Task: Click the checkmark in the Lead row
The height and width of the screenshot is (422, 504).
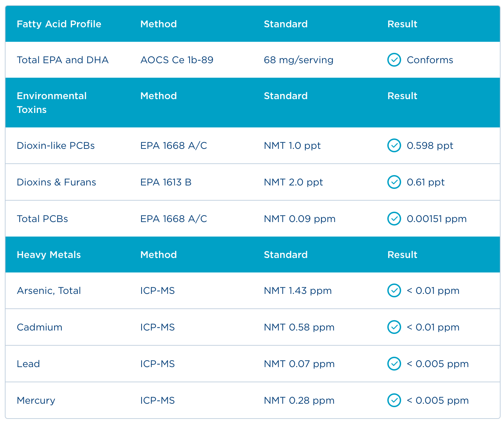Action: [x=394, y=364]
